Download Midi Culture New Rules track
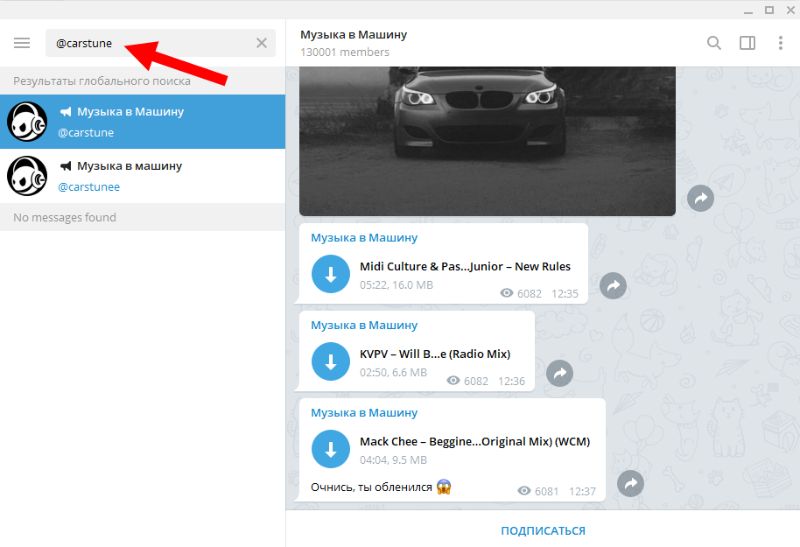Screen dimensions: 800x547 331,274
